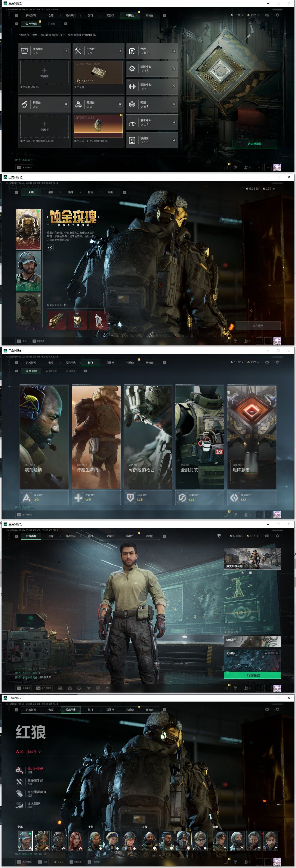This screenshot has width=296, height=868.
Task: Click player avatar in lobby bottom-right
Action: coord(277,688)
